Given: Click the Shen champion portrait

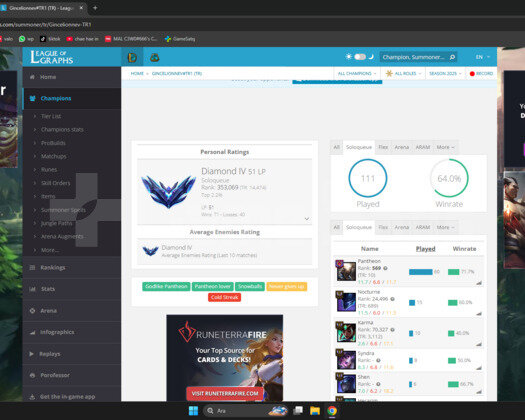Looking at the screenshot, I should pyautogui.click(x=346, y=383).
